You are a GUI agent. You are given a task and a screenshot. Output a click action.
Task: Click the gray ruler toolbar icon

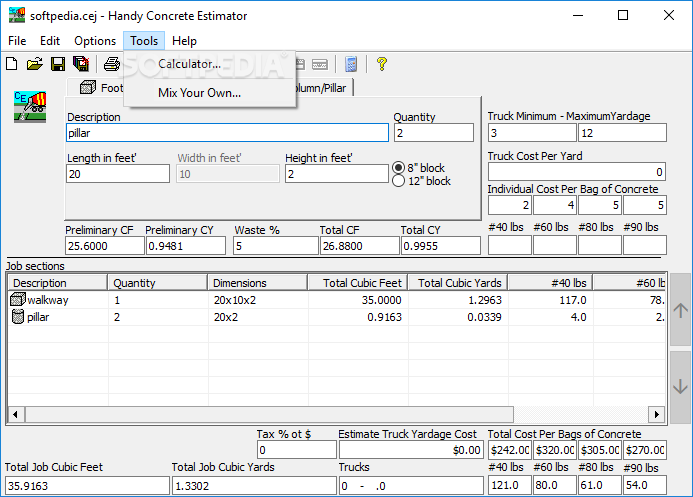320,64
